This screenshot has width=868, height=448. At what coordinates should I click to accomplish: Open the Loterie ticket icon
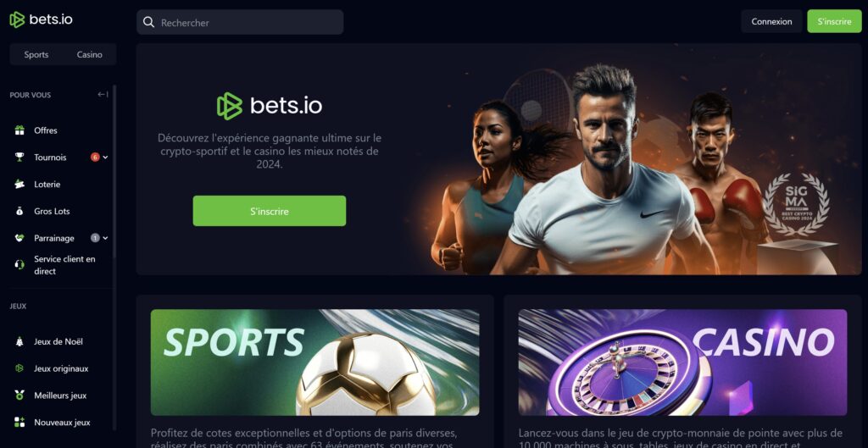(x=19, y=184)
